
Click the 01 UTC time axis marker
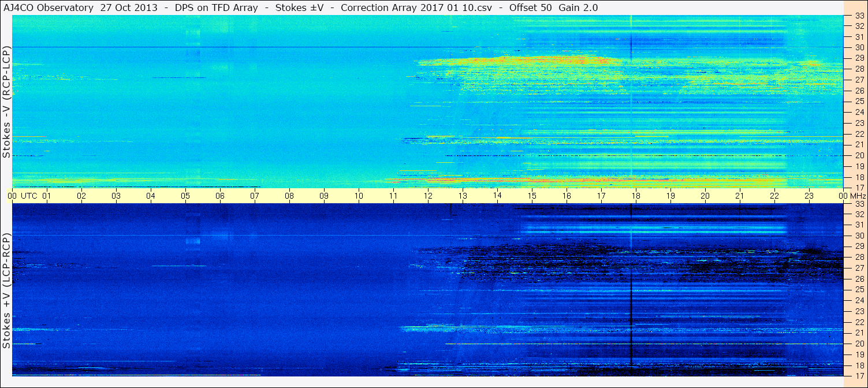point(47,196)
